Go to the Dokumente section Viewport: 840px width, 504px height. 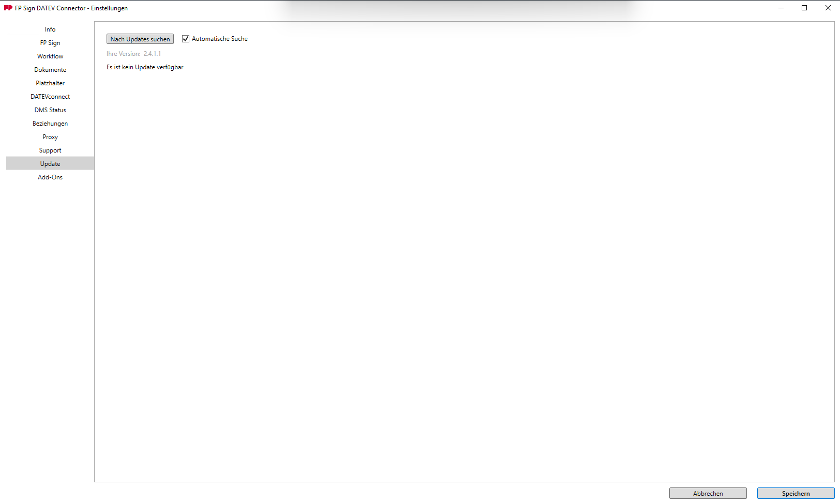50,70
